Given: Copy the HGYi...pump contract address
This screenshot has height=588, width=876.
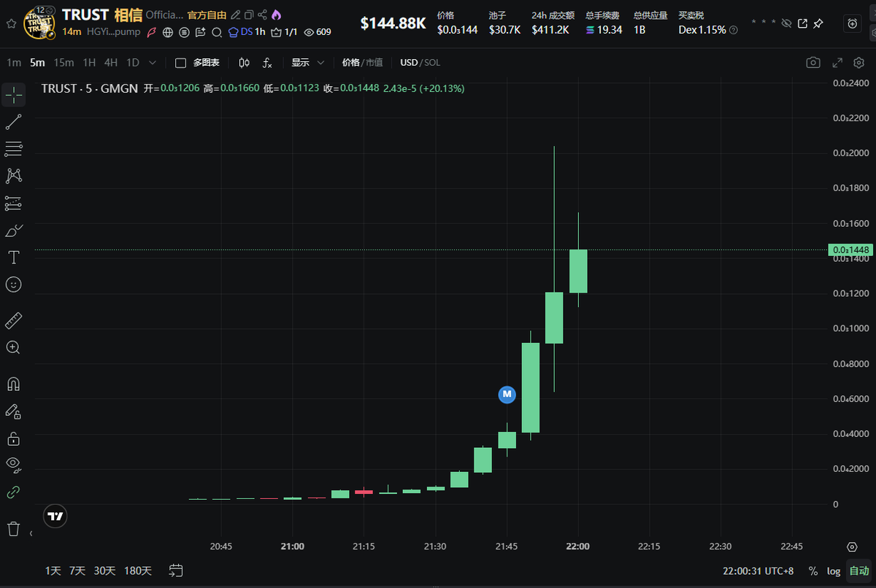Looking at the screenshot, I should (x=113, y=32).
